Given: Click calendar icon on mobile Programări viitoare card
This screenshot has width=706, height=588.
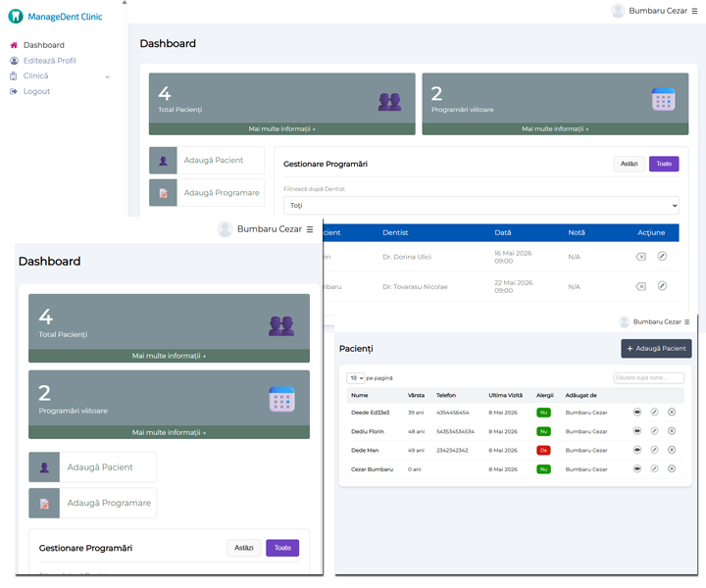Looking at the screenshot, I should click(281, 399).
